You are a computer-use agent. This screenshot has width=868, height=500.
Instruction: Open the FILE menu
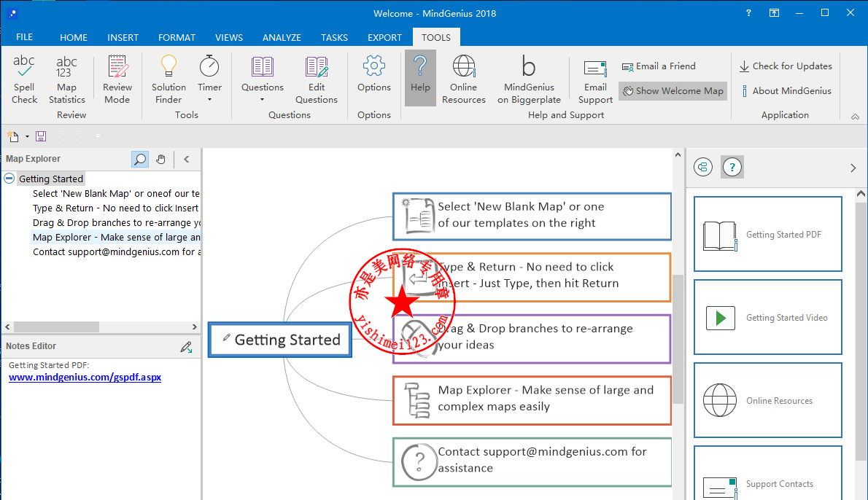tap(24, 37)
